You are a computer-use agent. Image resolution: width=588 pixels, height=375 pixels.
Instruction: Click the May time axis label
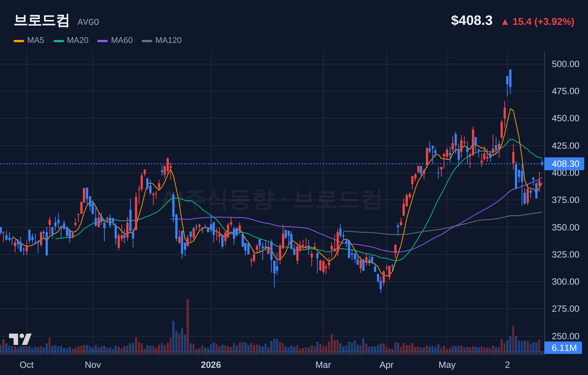click(x=447, y=365)
